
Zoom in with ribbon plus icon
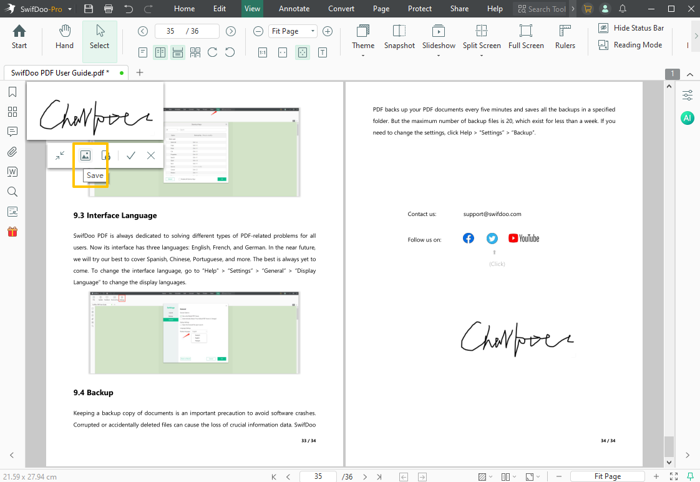click(328, 31)
